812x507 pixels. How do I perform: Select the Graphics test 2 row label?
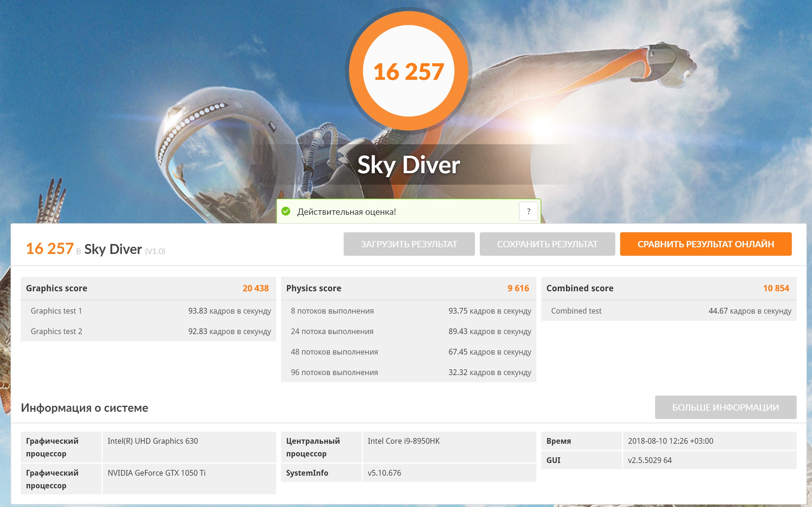[x=56, y=331]
